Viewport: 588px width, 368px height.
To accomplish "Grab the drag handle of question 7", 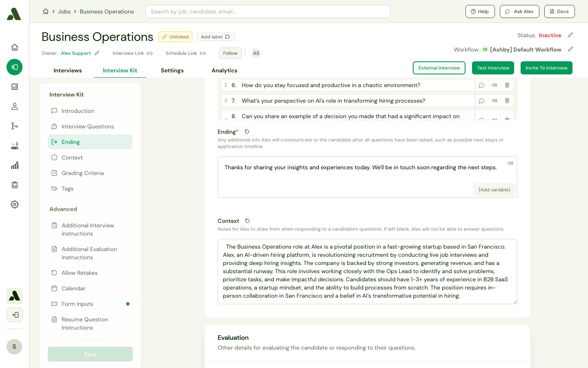I will click(x=226, y=101).
